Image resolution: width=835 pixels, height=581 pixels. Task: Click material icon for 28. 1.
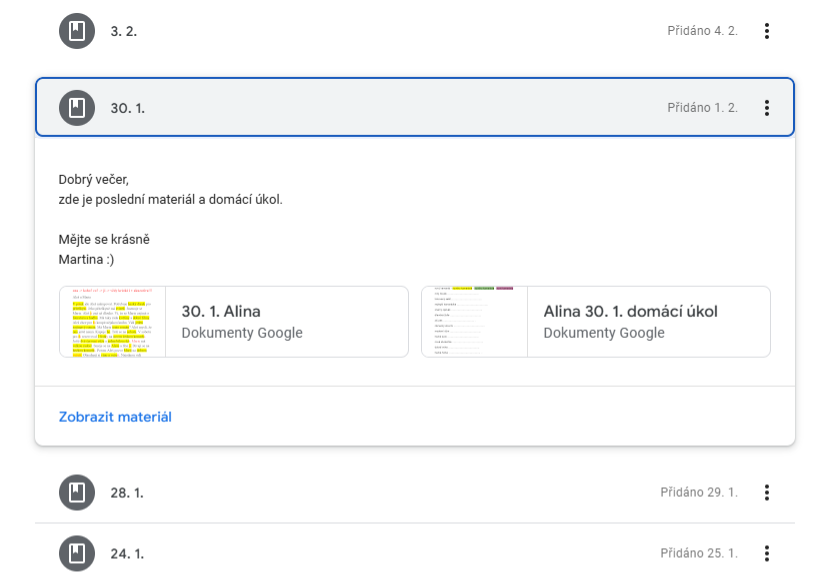76,492
